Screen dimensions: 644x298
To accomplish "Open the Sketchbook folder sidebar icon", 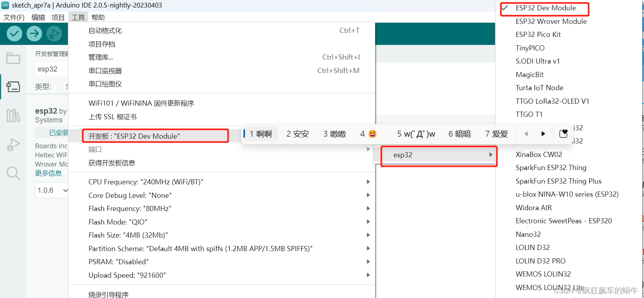I will pyautogui.click(x=13, y=58).
